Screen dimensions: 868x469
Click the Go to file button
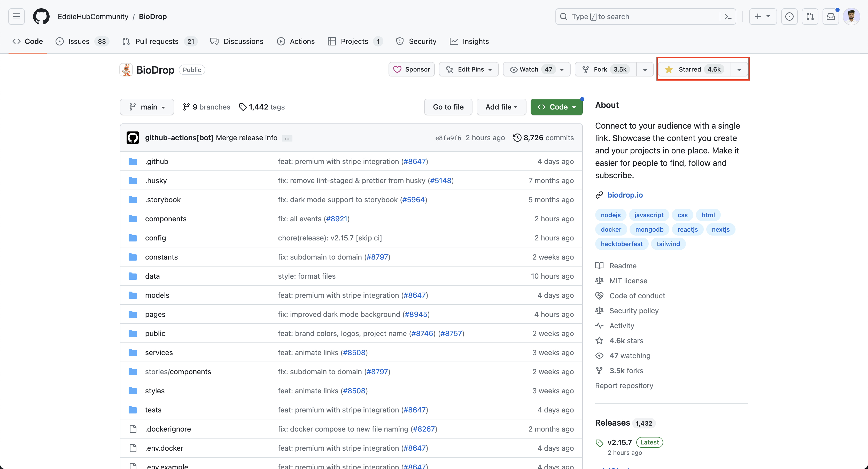(x=448, y=107)
